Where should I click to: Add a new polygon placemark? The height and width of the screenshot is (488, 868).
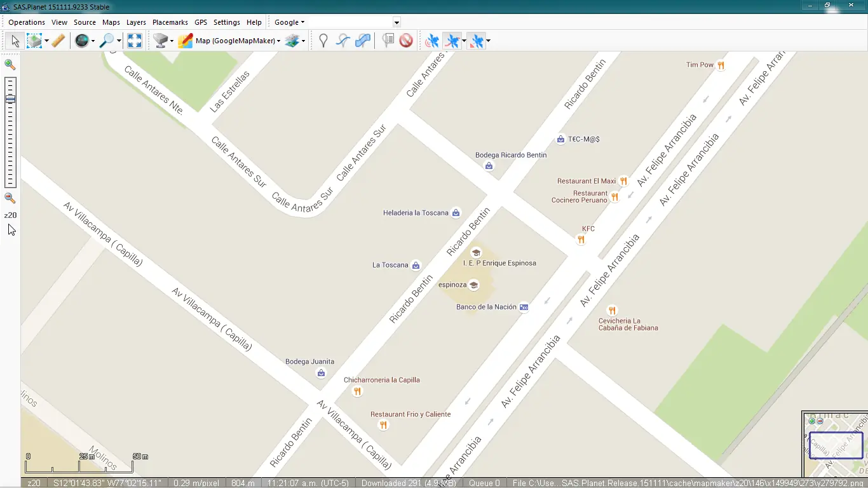(363, 41)
